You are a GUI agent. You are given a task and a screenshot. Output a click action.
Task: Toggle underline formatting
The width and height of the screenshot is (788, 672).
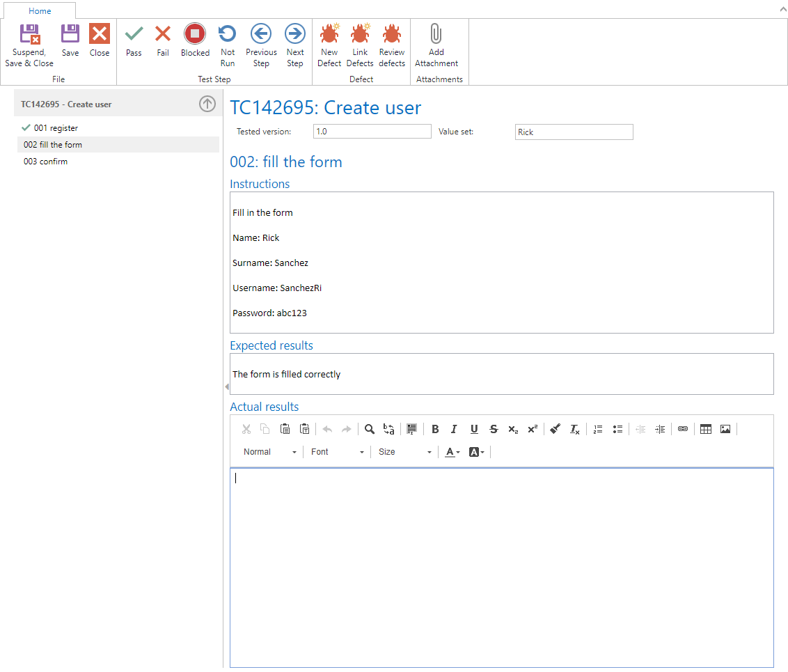[474, 429]
